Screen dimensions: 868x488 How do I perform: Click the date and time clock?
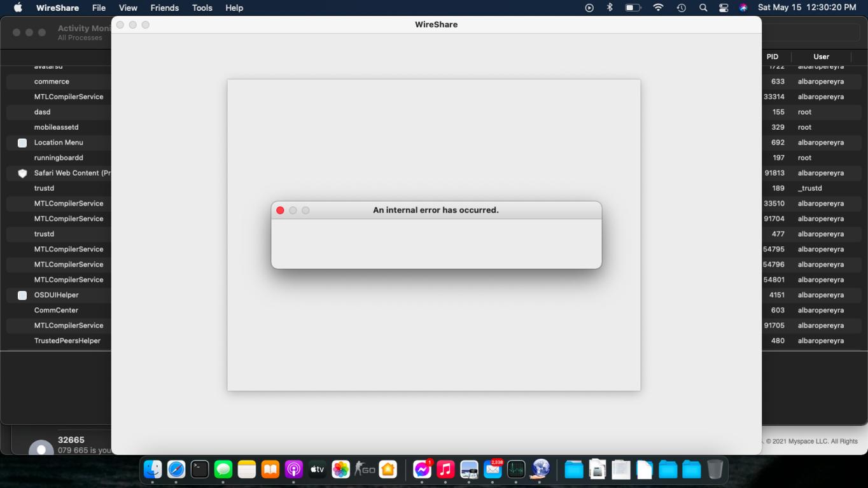tap(807, 8)
